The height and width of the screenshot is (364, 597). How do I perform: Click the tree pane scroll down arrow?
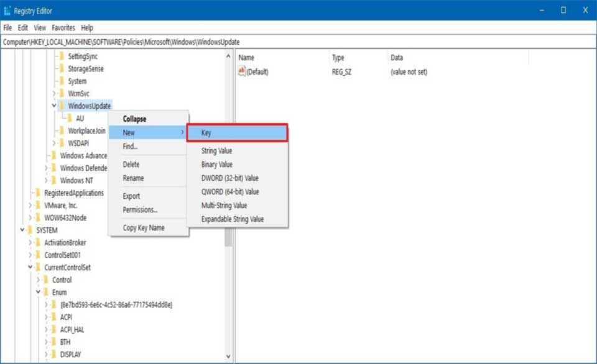(228, 357)
